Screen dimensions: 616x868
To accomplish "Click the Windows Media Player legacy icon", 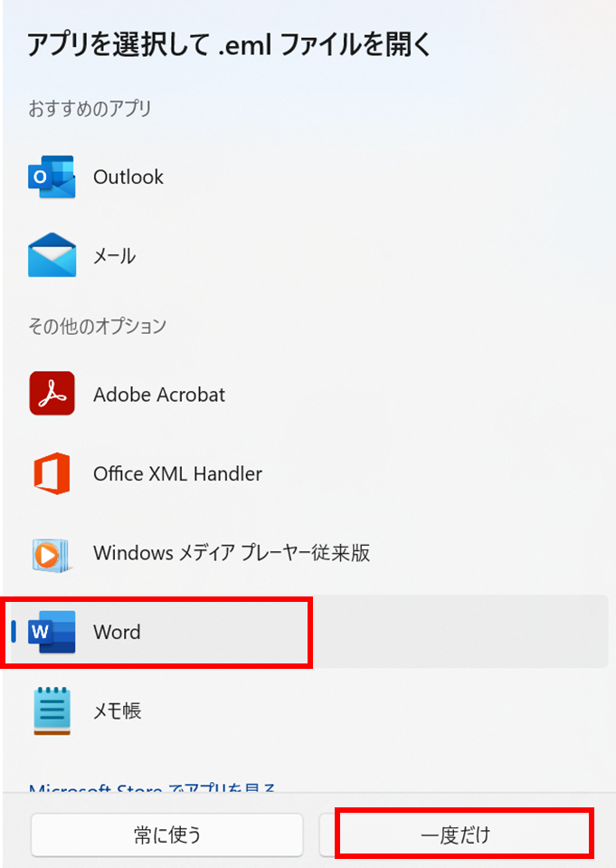I will click(51, 555).
